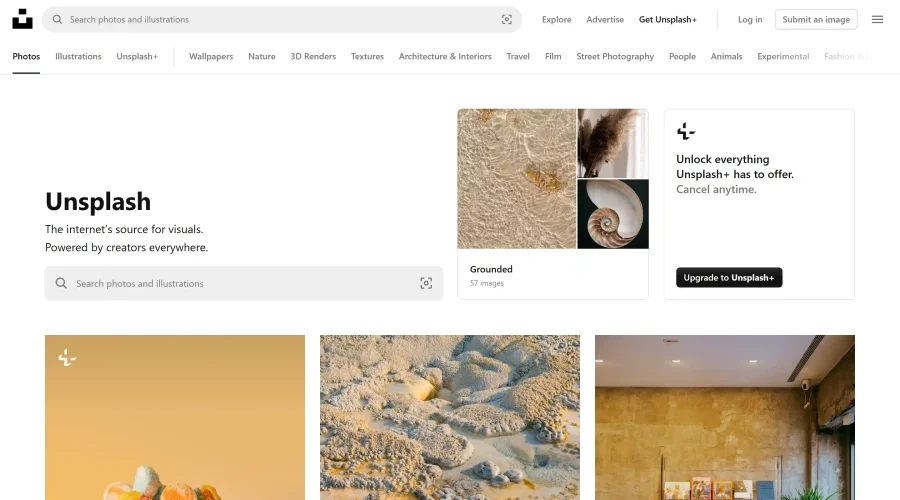Screen dimensions: 900x500
Task: Open the Film category
Action: (x=553, y=56)
